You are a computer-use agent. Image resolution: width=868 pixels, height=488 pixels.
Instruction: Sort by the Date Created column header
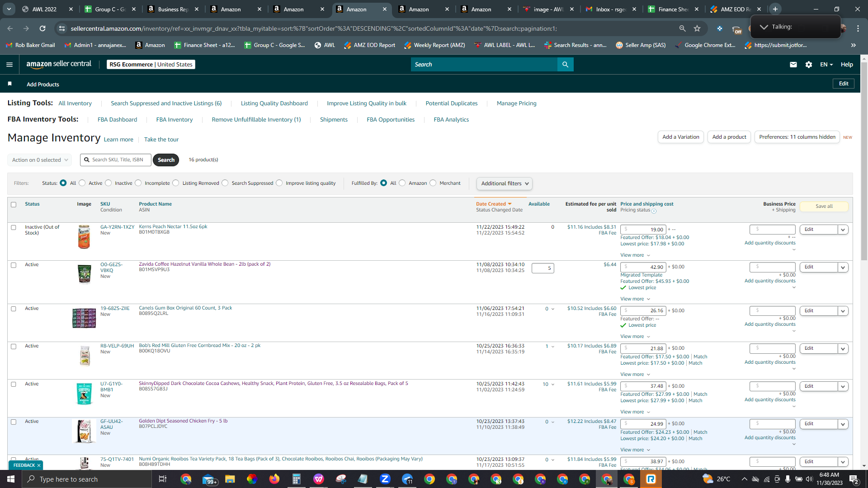[494, 204]
